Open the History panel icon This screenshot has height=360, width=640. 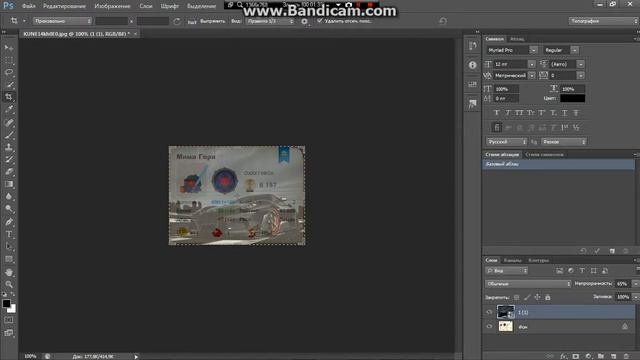click(473, 46)
